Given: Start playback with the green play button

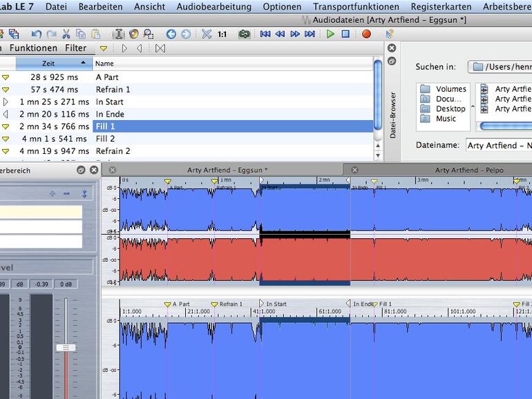Looking at the screenshot, I should (x=330, y=34).
